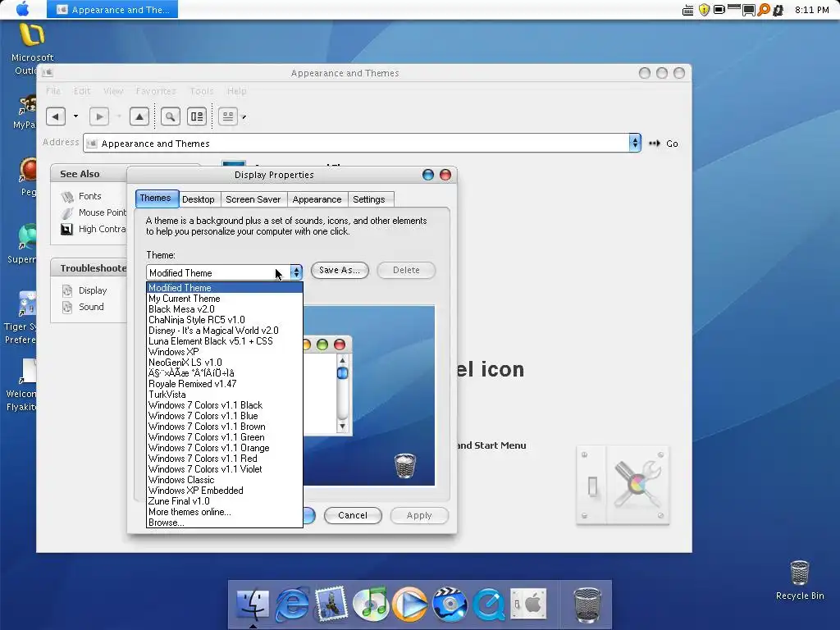The height and width of the screenshot is (630, 840).
Task: Click the Search magnifier toolbar icon
Action: coord(171,116)
